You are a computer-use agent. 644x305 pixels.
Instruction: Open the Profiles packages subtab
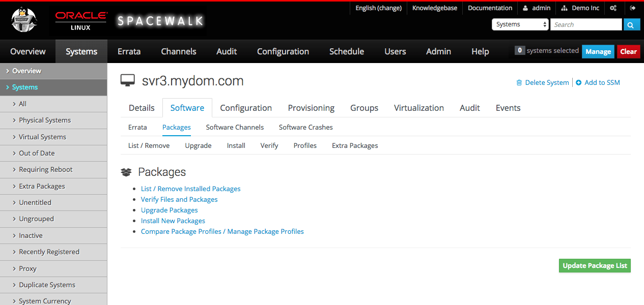pos(305,145)
